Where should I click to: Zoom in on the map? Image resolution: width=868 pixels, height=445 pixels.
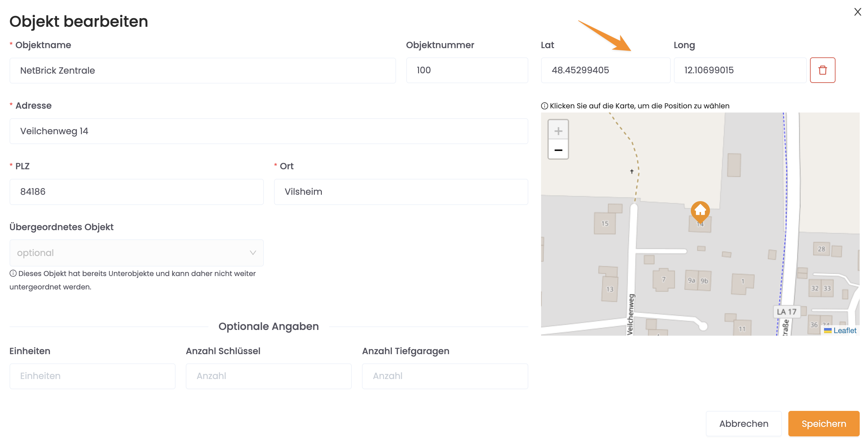[558, 131]
